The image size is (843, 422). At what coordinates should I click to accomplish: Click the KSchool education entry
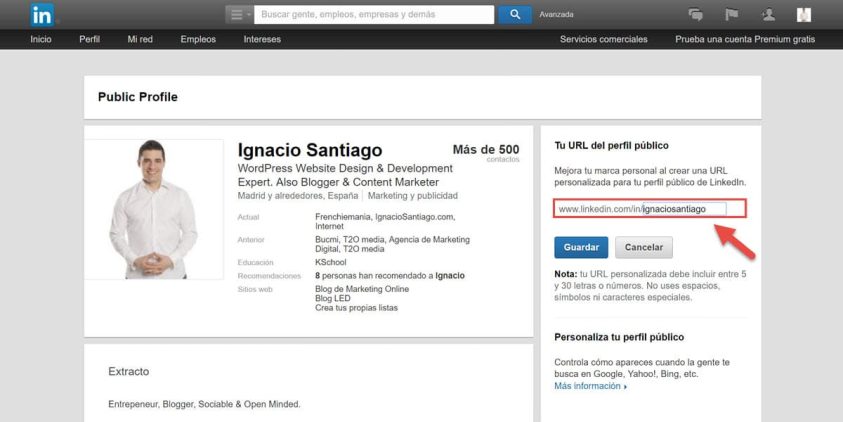click(x=331, y=262)
